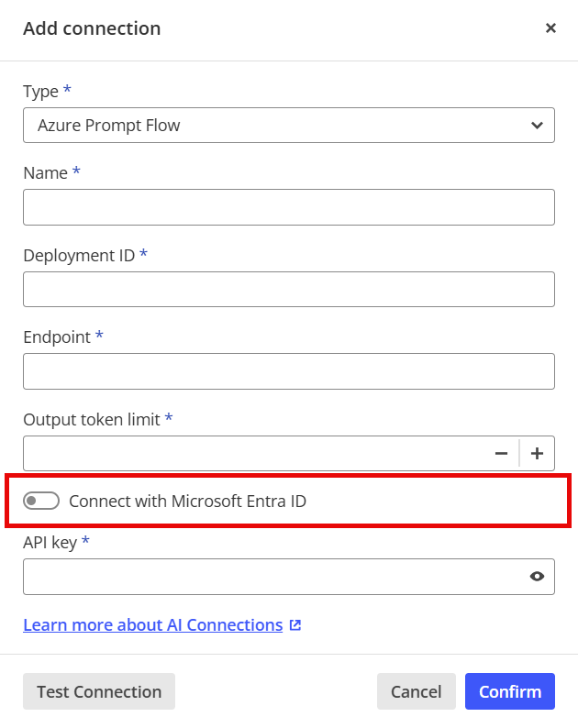
Task: Click the Connect with Microsoft Entra ID label
Action: 188,501
